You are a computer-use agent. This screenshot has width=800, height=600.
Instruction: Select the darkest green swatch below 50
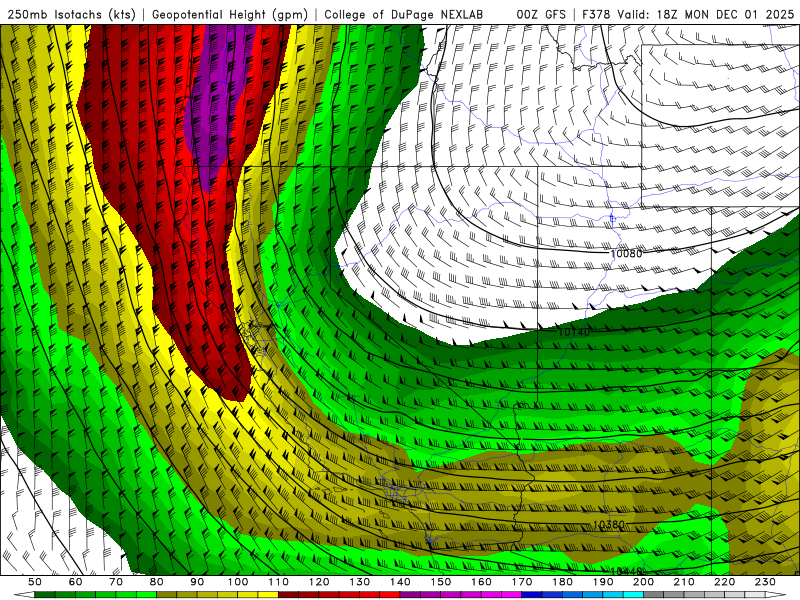pyautogui.click(x=44, y=595)
